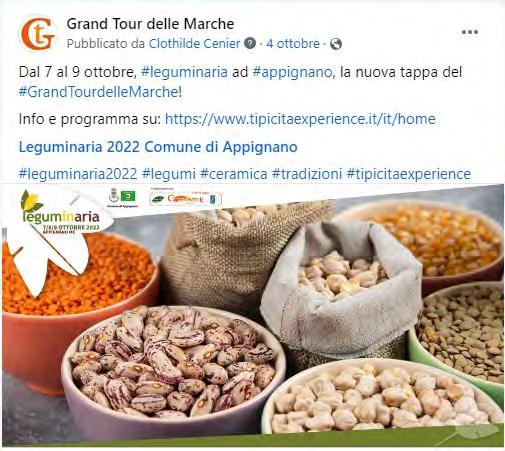The image size is (505, 451).
Task: Open the post options three-dot menu
Action: [470, 32]
